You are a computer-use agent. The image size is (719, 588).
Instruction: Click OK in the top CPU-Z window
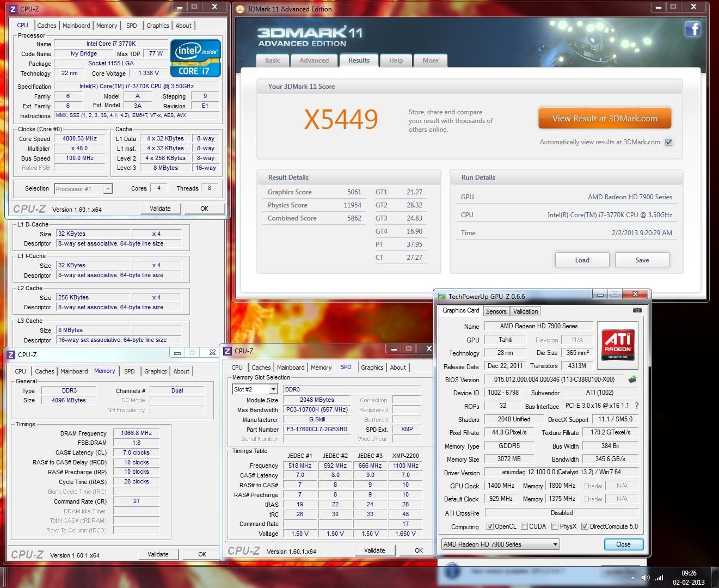(204, 209)
